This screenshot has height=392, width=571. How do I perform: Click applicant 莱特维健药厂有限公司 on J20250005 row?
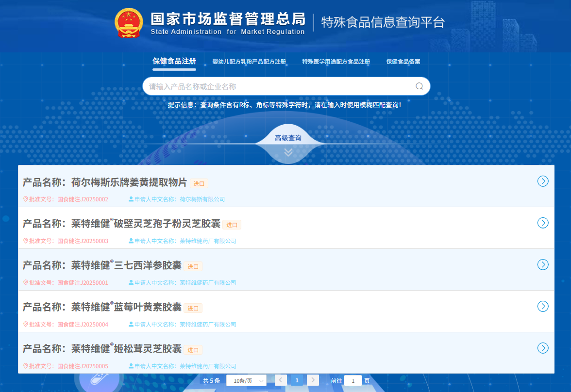click(x=208, y=366)
